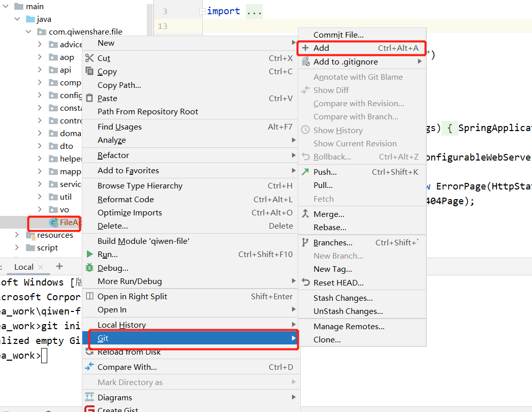The width and height of the screenshot is (532, 412).
Task: Select Optimize Imports
Action: click(190, 212)
